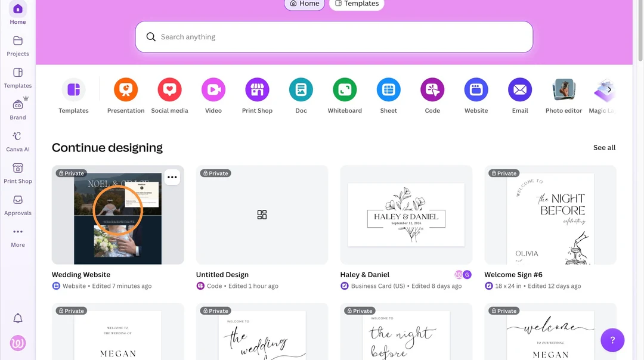This screenshot has width=644, height=360.
Task: Create a new Email design
Action: point(520,89)
